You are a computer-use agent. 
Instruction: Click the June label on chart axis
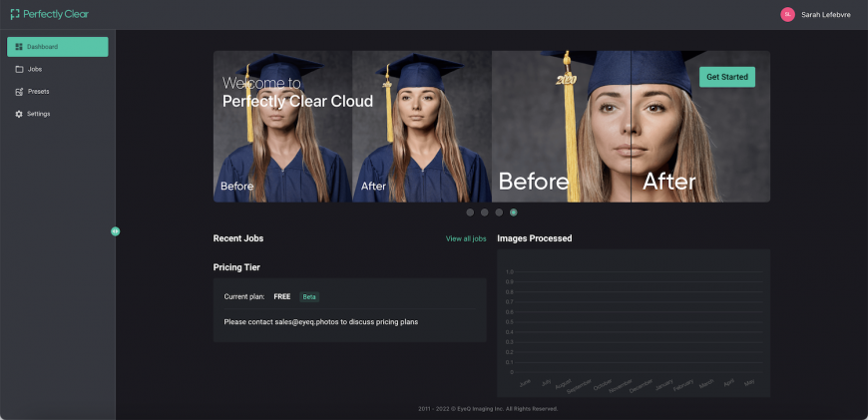[x=525, y=382]
